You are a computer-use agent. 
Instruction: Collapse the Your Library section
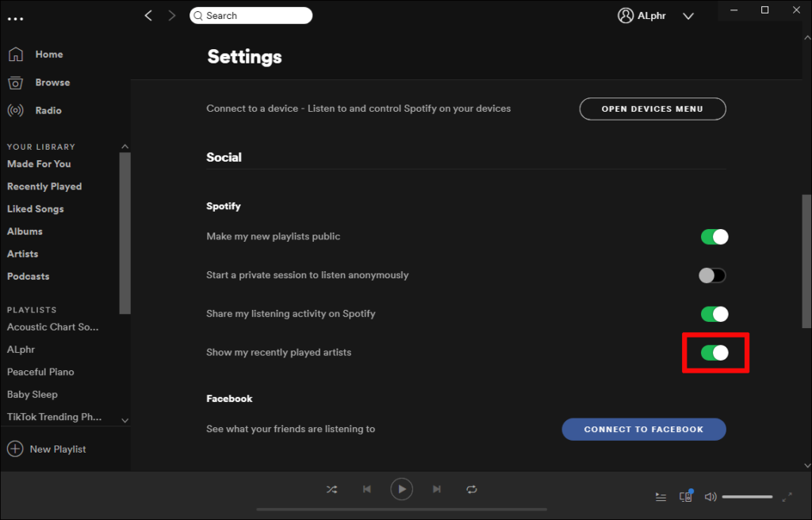pos(124,146)
